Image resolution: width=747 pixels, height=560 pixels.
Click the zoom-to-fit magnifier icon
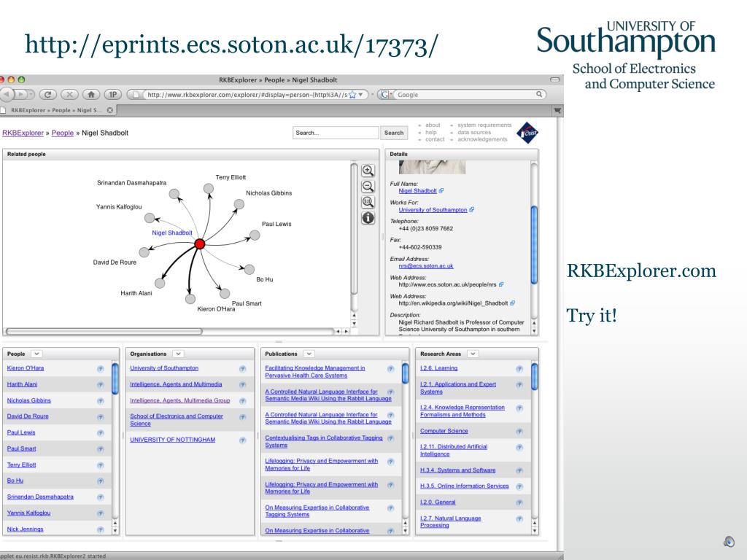(368, 202)
